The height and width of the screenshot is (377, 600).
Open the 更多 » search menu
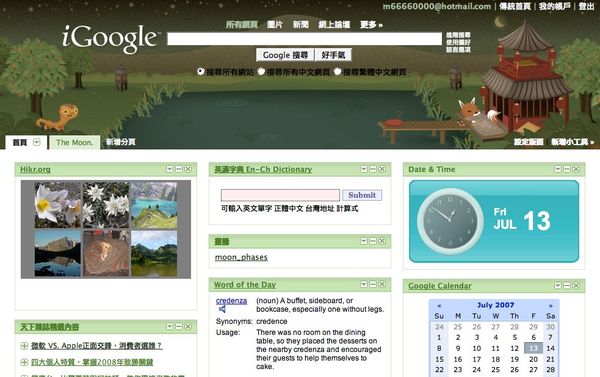(x=371, y=25)
